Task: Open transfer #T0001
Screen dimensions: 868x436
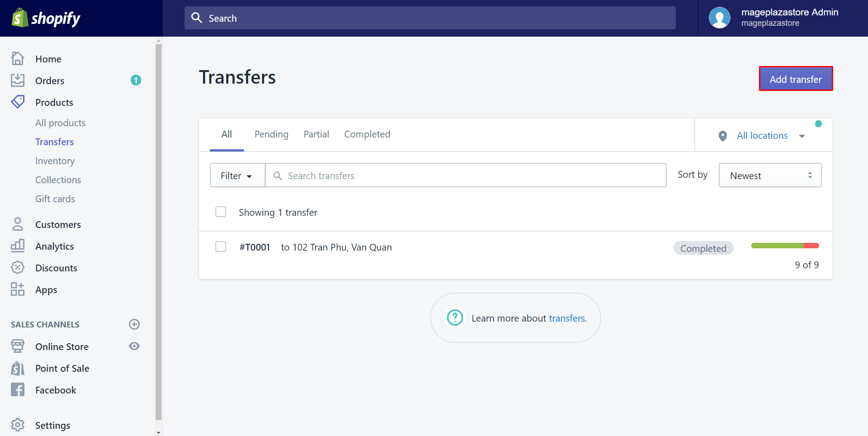Action: coord(255,247)
